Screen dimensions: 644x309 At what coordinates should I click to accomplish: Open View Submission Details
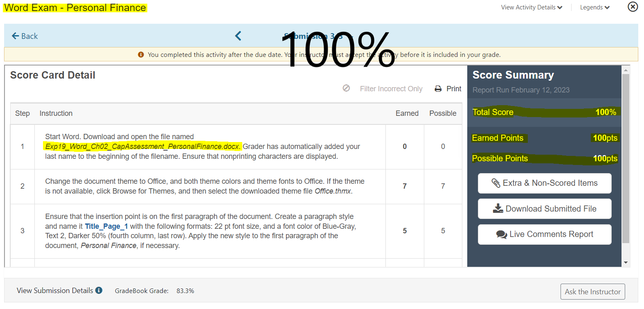coord(55,291)
